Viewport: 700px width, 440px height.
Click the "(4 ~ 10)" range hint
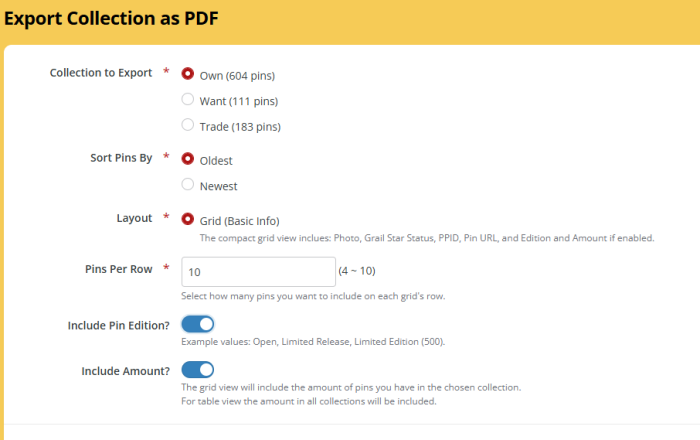click(357, 271)
